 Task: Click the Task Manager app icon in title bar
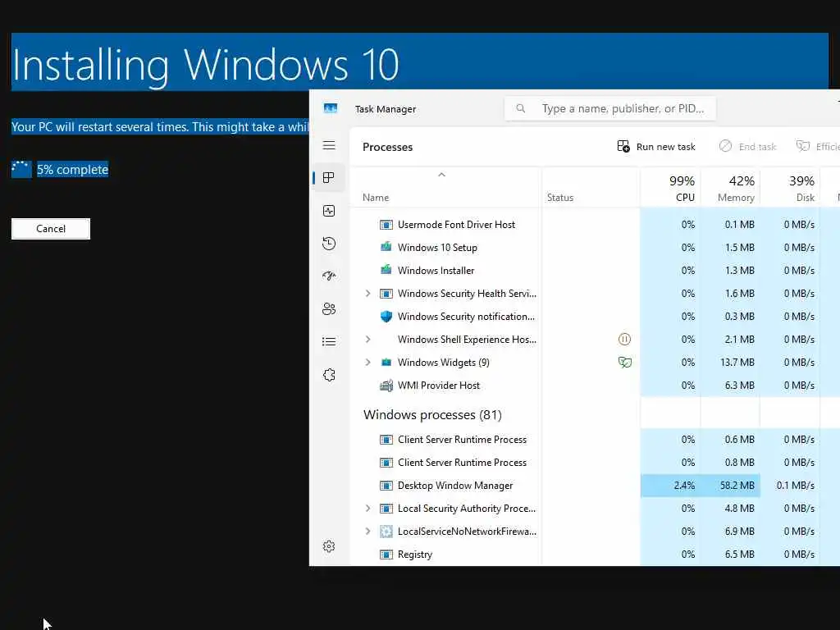(x=331, y=109)
